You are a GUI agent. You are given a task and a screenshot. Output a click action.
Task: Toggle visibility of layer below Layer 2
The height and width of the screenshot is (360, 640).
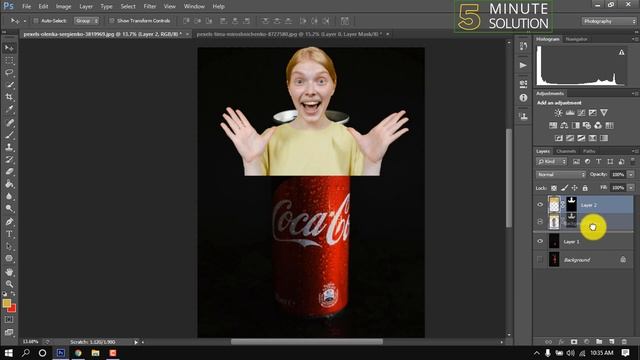pos(540,222)
